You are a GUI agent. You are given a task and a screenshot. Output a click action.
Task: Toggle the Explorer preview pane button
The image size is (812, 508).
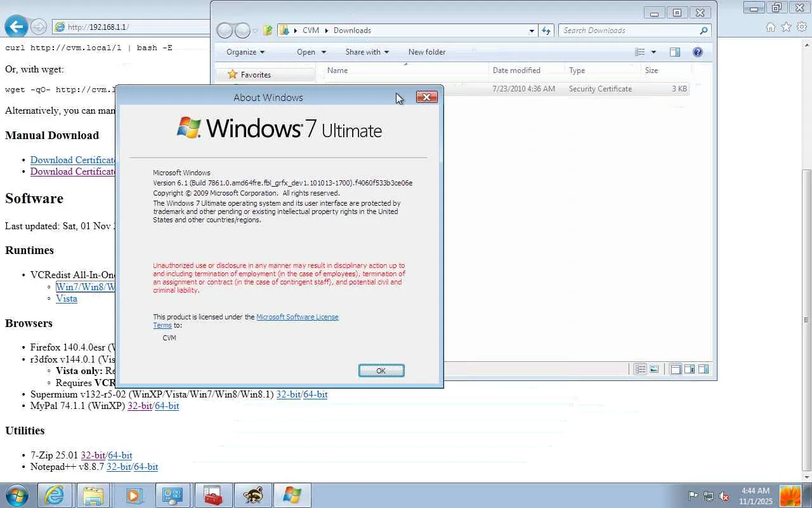675,52
